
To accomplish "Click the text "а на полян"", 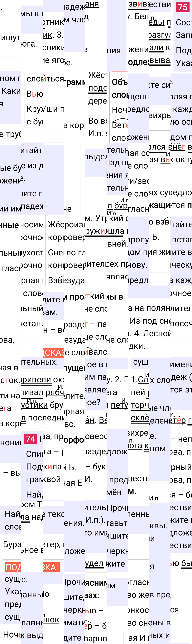I will (149, 308).
